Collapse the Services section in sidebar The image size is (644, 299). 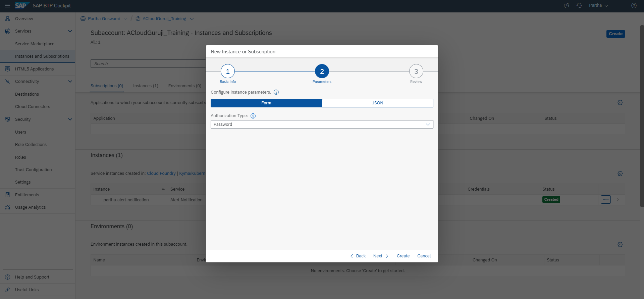click(x=70, y=31)
